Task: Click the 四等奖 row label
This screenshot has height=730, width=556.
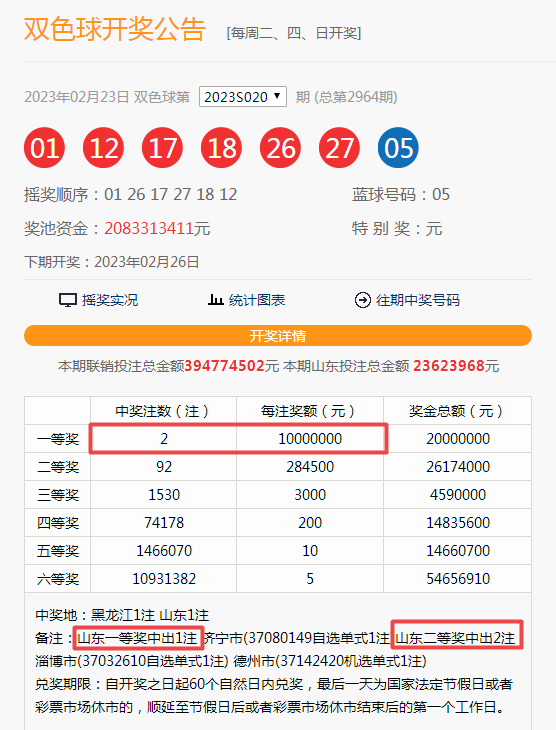Action: [58, 523]
